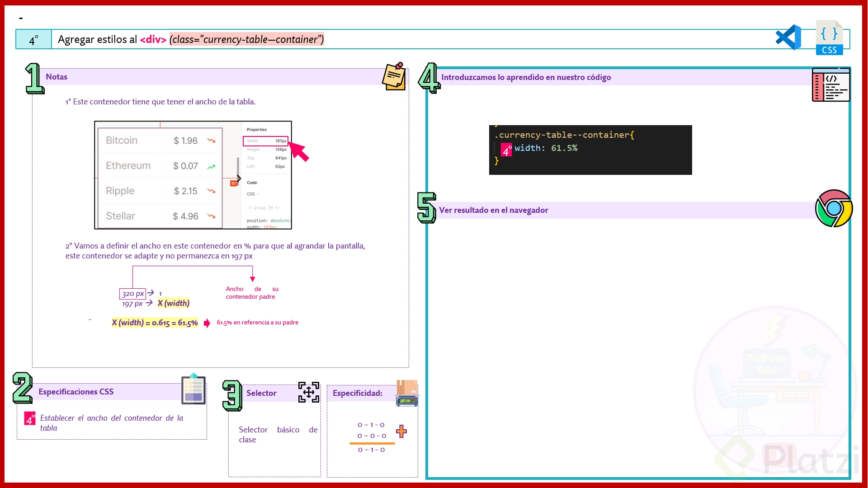Click the dark code snippet block
Image resolution: width=868 pixels, height=488 pixels.
click(590, 150)
